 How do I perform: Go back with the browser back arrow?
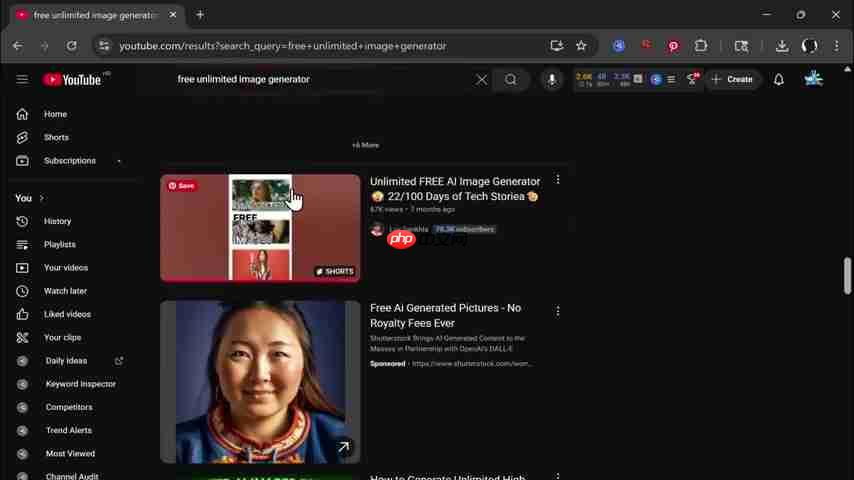(18, 46)
